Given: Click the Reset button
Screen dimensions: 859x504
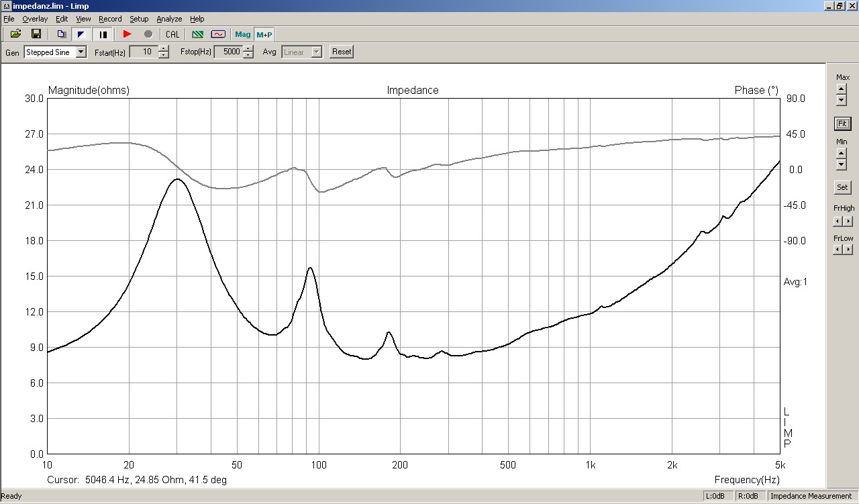Looking at the screenshot, I should pos(342,52).
